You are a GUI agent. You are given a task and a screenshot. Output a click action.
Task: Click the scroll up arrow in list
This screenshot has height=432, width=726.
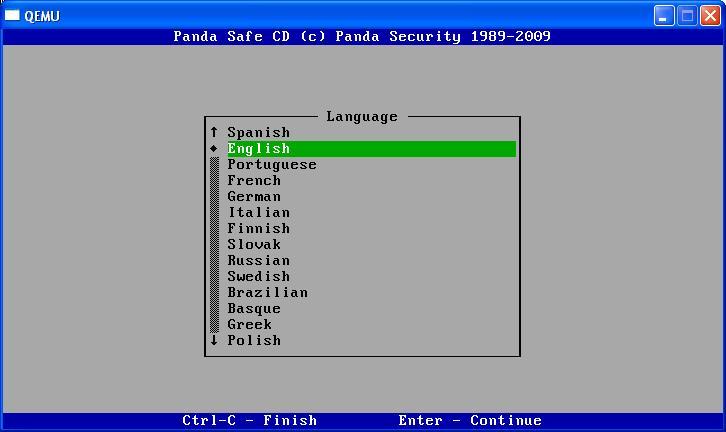pos(214,132)
